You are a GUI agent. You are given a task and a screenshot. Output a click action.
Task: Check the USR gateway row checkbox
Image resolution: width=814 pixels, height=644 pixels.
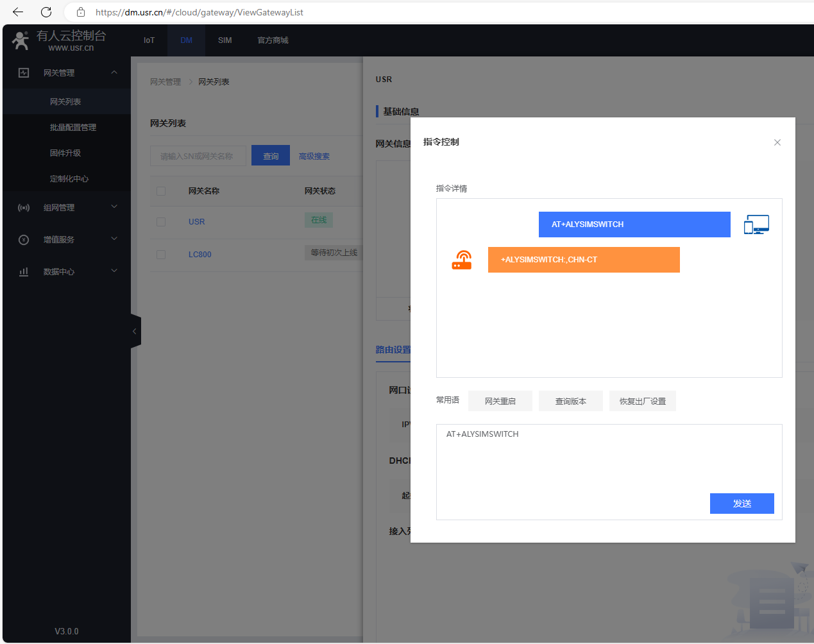(161, 222)
